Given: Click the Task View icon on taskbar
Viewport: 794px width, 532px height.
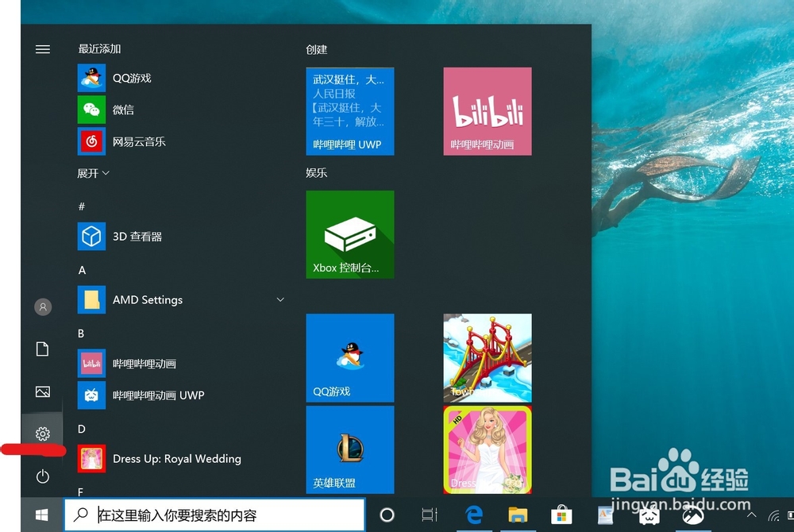Looking at the screenshot, I should (429, 515).
